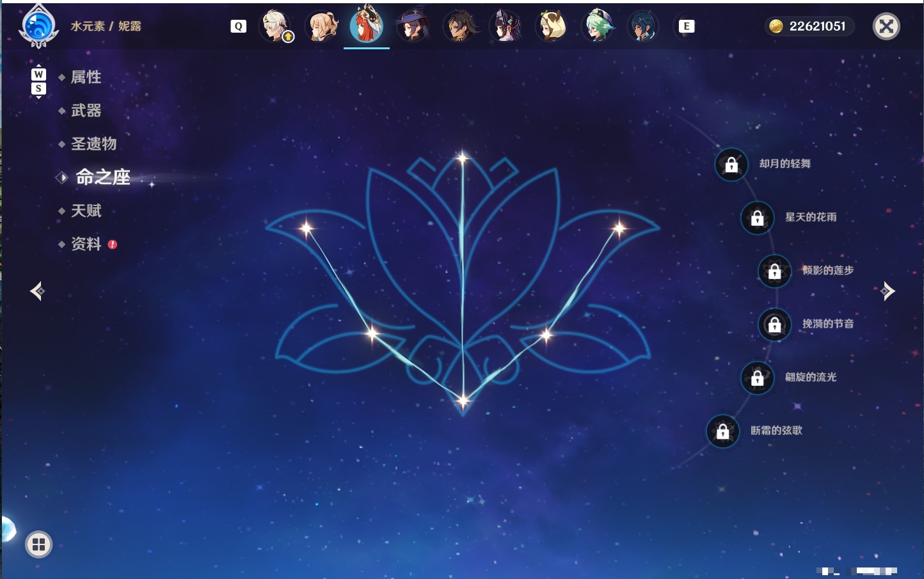Open the 资料 menu
Image resolution: width=924 pixels, height=579 pixels.
(x=86, y=244)
